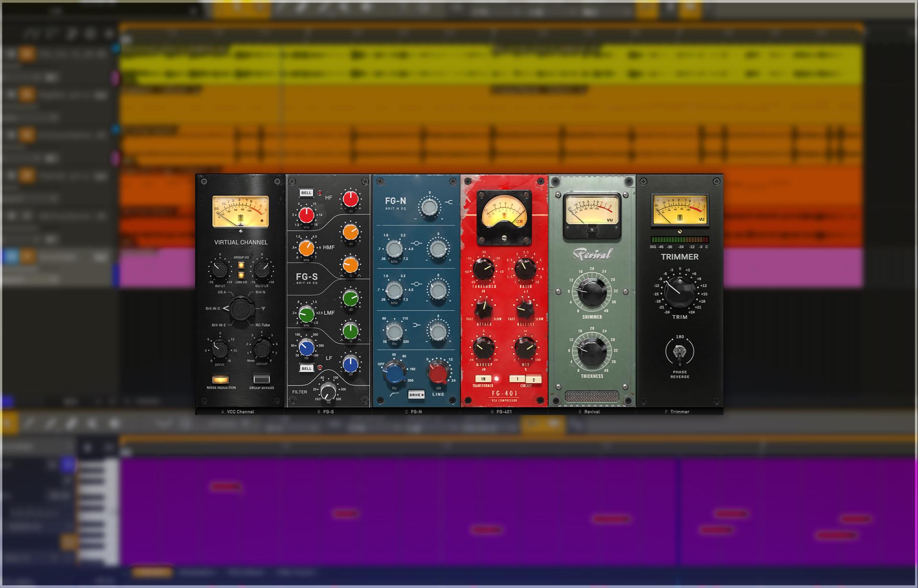Click the Revival script logo
Image resolution: width=918 pixels, height=588 pixels.
pos(592,254)
